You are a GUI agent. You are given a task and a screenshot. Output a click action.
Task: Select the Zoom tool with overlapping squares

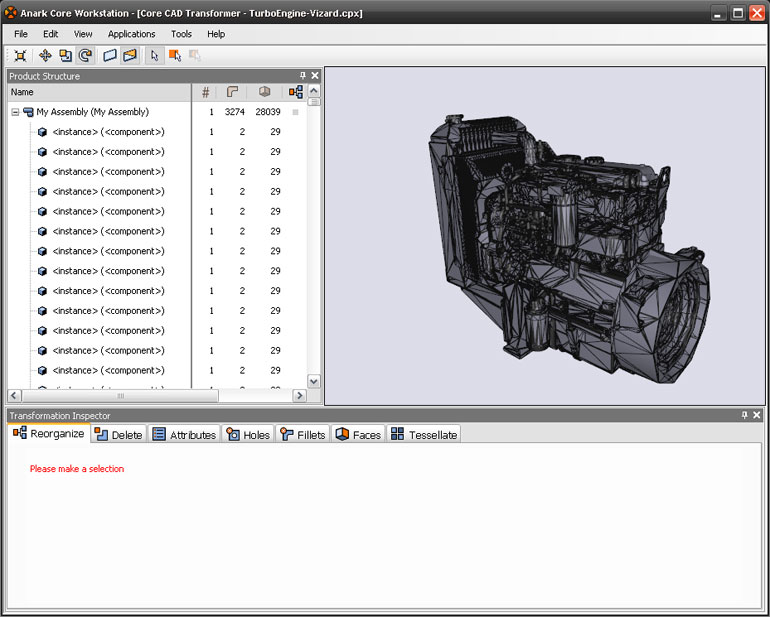tap(65, 56)
